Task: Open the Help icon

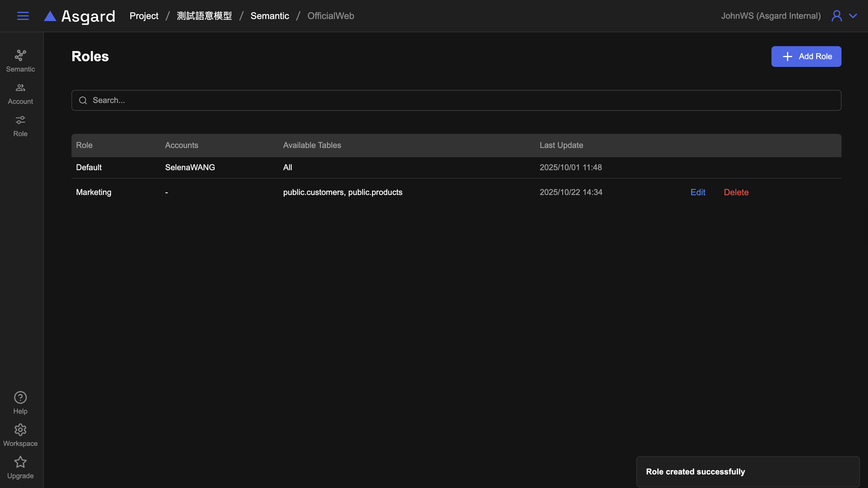Action: [x=20, y=398]
